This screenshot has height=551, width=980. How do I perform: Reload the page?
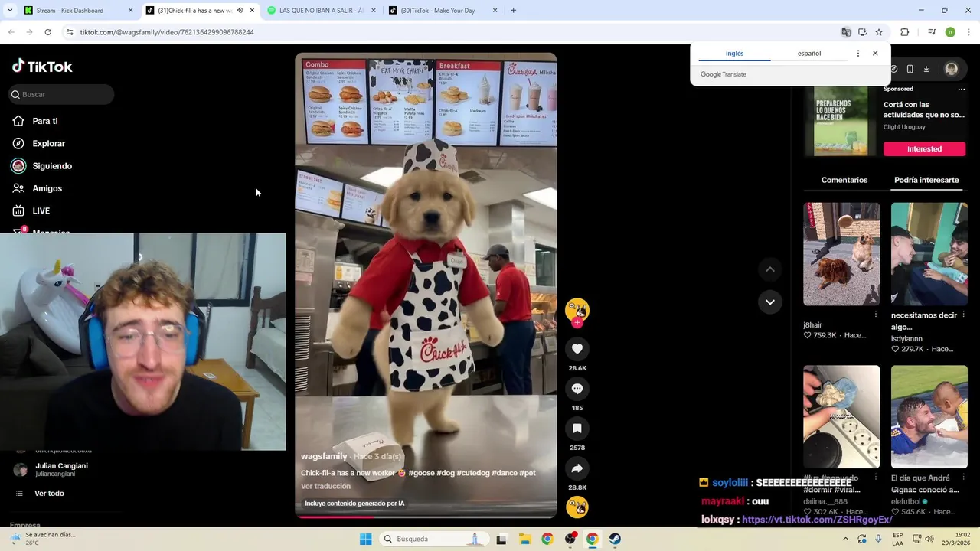click(47, 32)
